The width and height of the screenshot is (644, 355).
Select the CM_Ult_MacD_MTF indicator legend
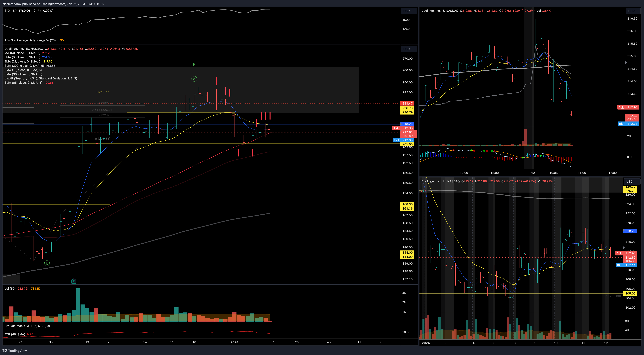click(27, 326)
